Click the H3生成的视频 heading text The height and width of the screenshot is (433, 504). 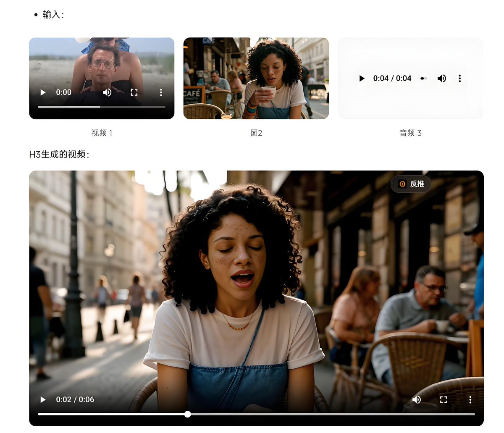[x=59, y=155]
